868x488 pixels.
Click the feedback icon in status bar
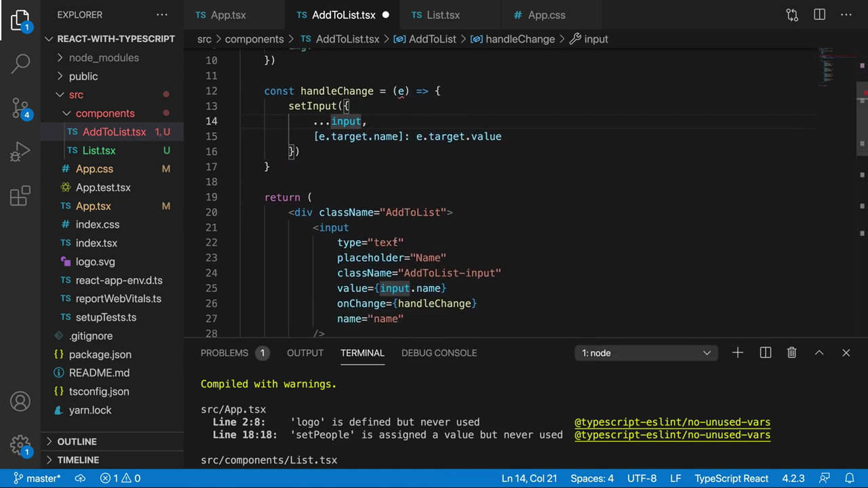click(824, 479)
